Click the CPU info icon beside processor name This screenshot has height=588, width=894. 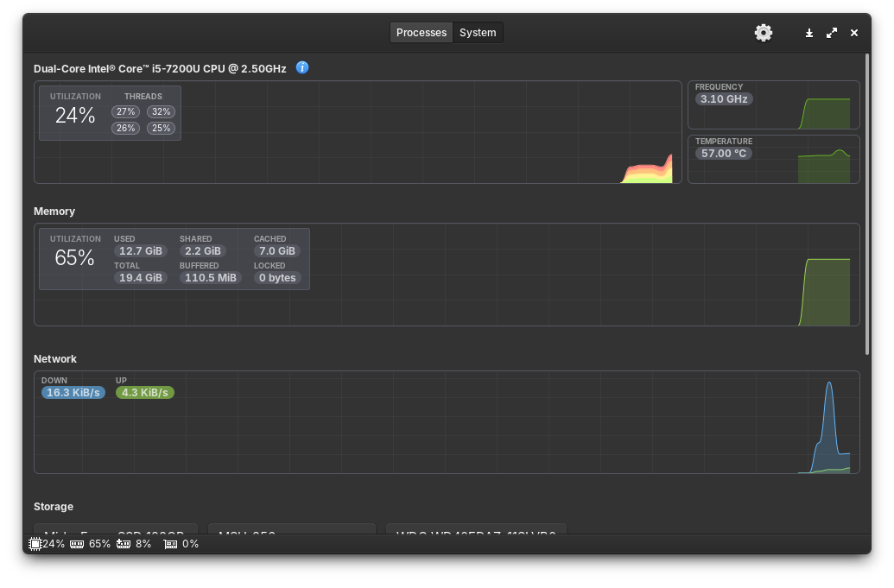pos(302,67)
